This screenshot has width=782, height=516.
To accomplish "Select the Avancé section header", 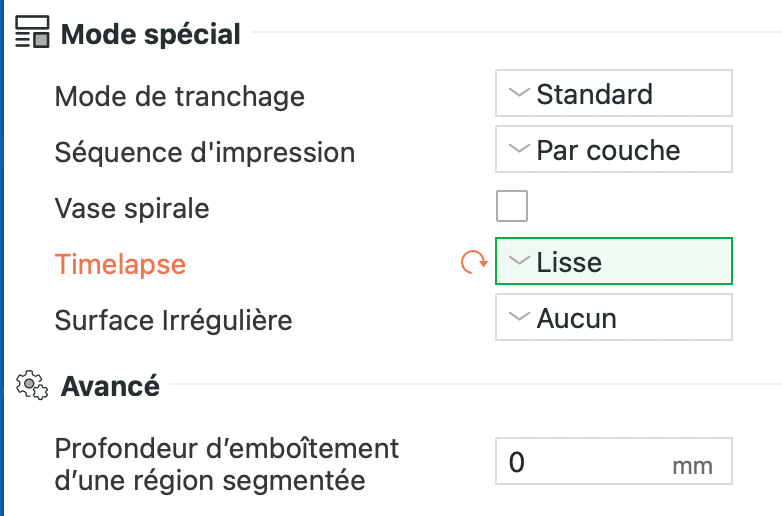I will [x=110, y=385].
